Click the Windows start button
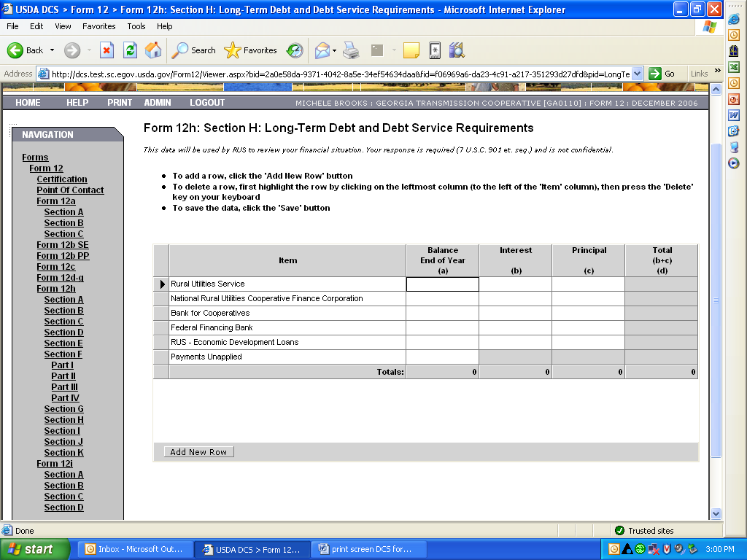Image resolution: width=747 pixels, height=560 pixels. [34, 549]
